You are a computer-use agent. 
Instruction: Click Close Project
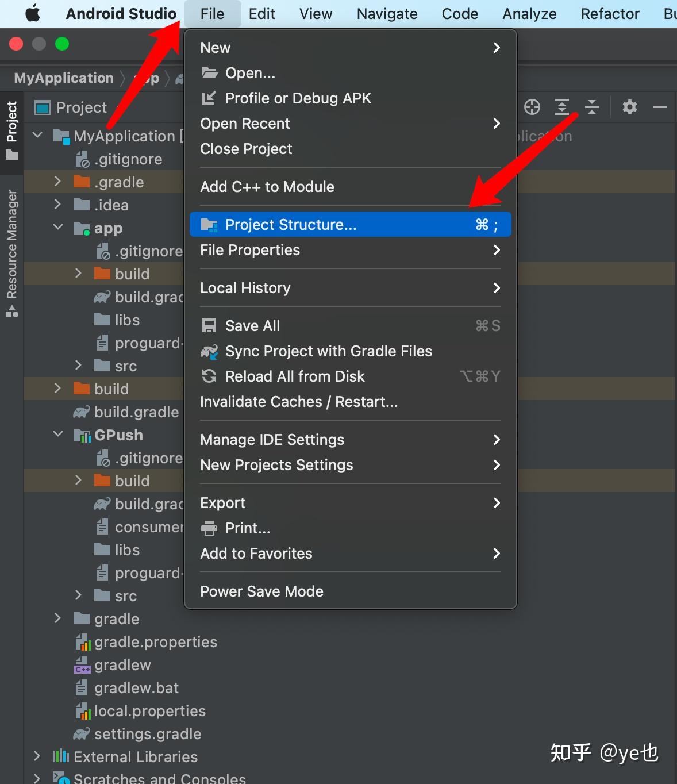[x=246, y=149]
